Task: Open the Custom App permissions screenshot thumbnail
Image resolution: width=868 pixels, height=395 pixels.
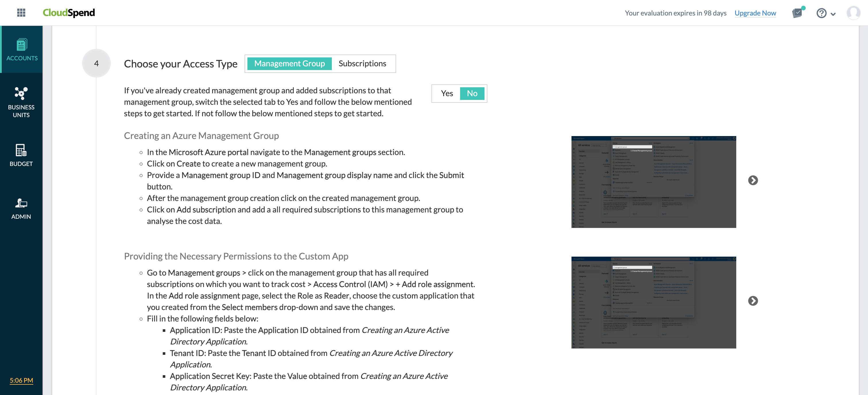Action: pyautogui.click(x=653, y=302)
